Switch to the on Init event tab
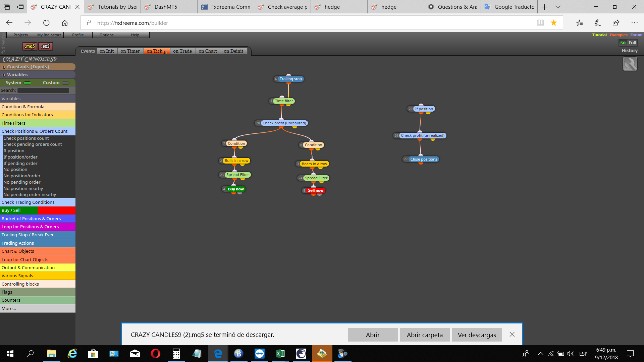The width and height of the screenshot is (644, 362). click(107, 51)
